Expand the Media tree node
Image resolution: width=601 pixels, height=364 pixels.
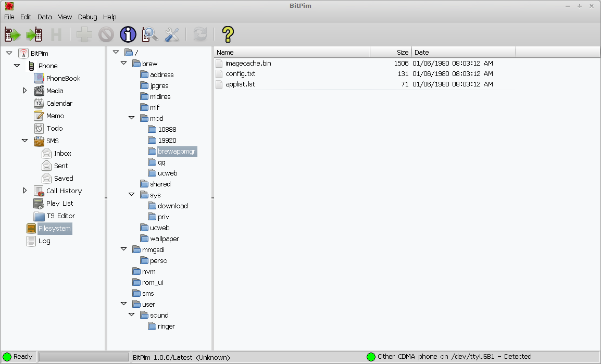[25, 91]
